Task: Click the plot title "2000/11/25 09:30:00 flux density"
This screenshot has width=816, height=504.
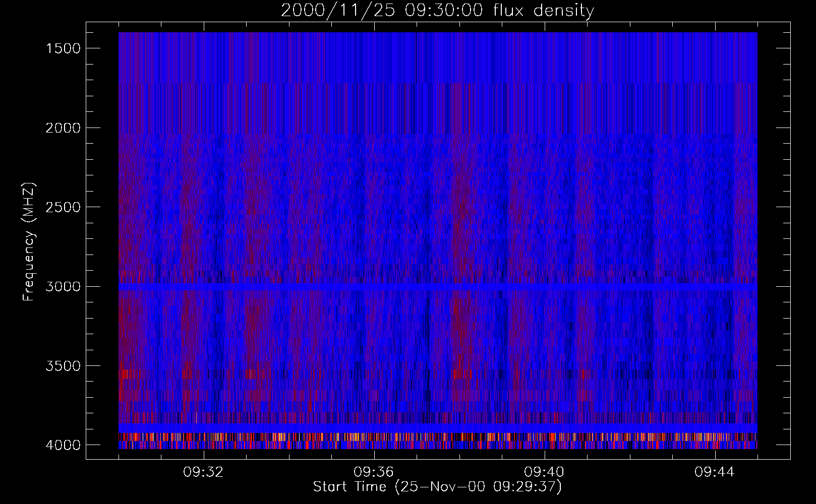Action: coord(437,10)
